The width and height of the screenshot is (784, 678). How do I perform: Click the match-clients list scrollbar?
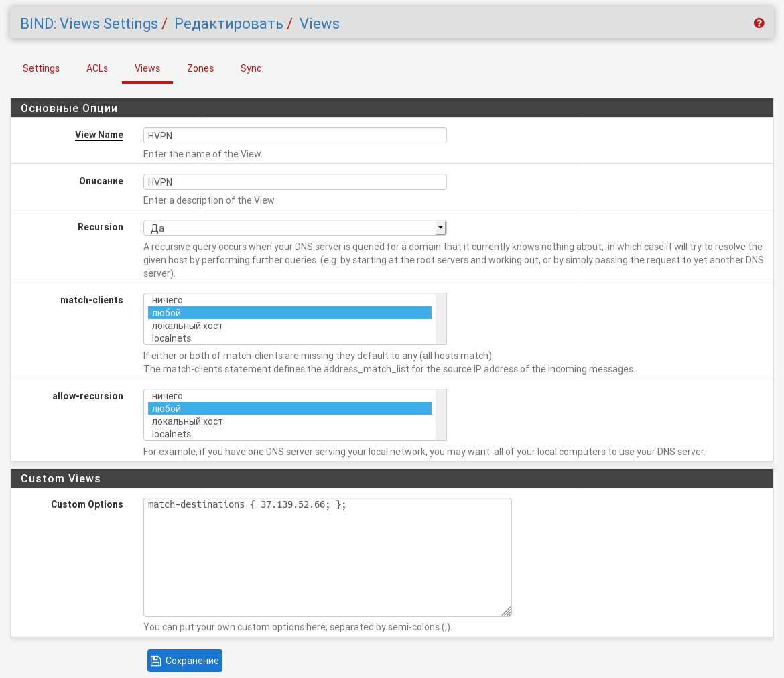click(441, 319)
